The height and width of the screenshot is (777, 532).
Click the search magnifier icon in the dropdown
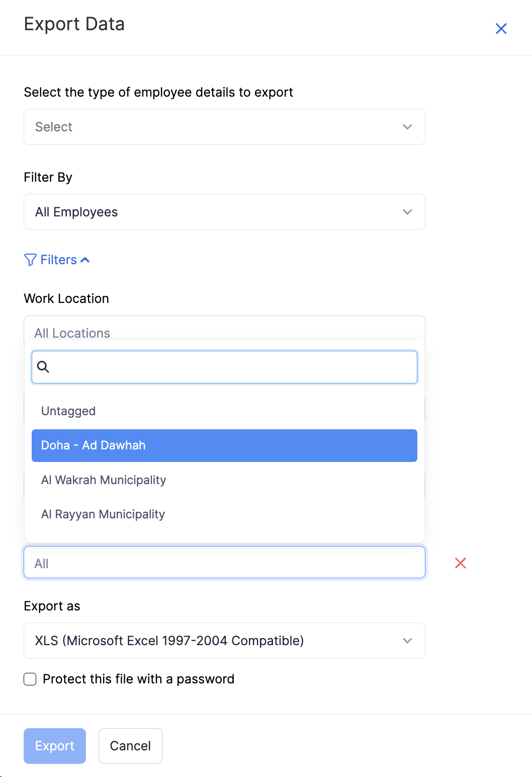pyautogui.click(x=44, y=367)
